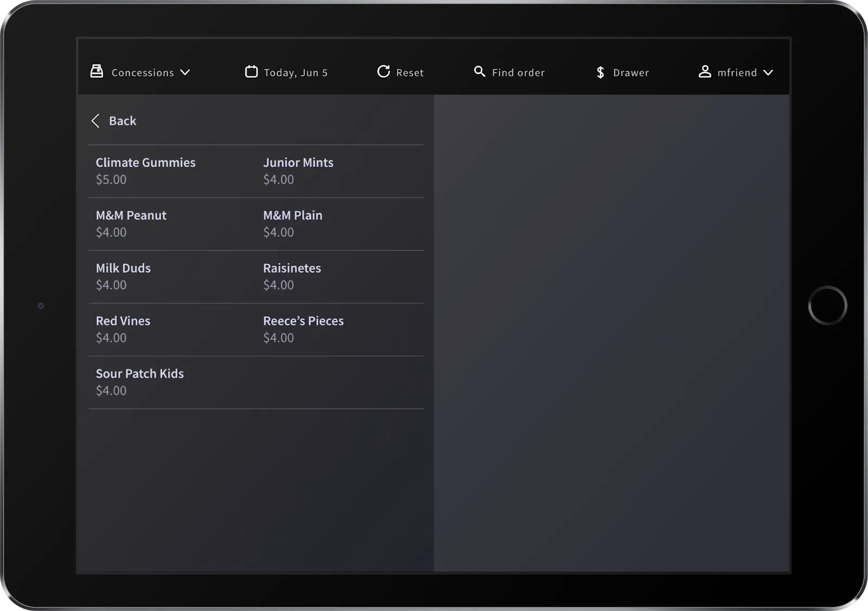The height and width of the screenshot is (611, 868).
Task: Select Raisinetes item
Action: pos(340,276)
